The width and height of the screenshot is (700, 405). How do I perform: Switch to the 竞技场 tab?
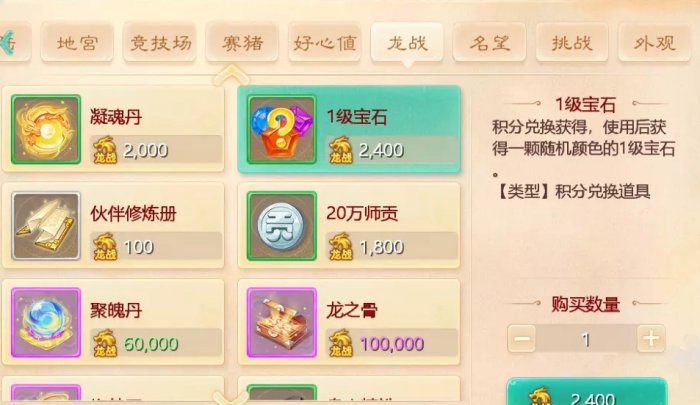160,43
